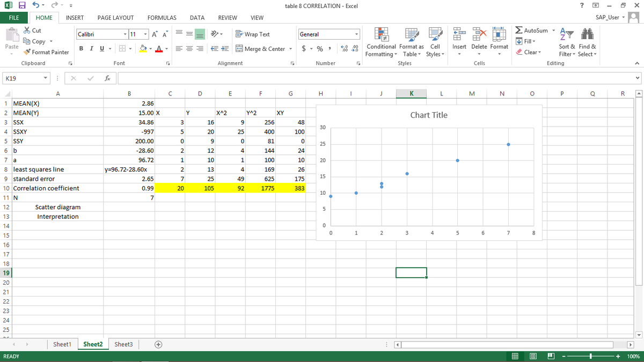Open Cell Styles gallery
Viewport: 644px width, 362px height.
pyautogui.click(x=435, y=42)
